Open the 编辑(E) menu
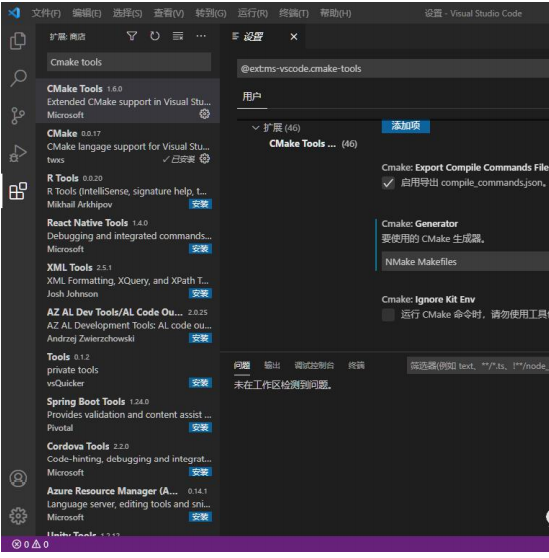Viewport: 549px width, 558px height. (87, 14)
